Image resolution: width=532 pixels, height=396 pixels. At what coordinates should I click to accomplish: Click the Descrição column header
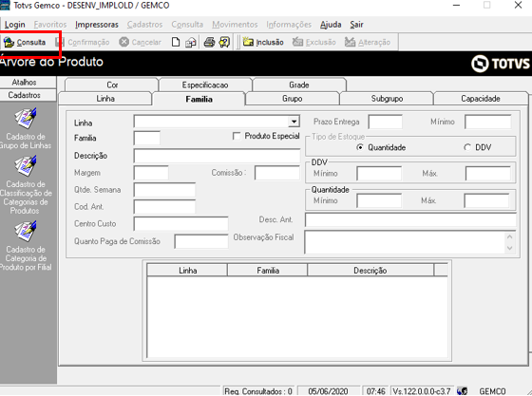click(x=370, y=271)
